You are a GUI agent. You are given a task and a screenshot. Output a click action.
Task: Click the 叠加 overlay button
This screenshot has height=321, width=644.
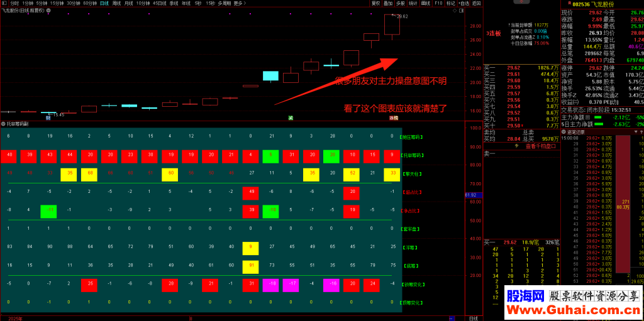pyautogui.click(x=388, y=3)
